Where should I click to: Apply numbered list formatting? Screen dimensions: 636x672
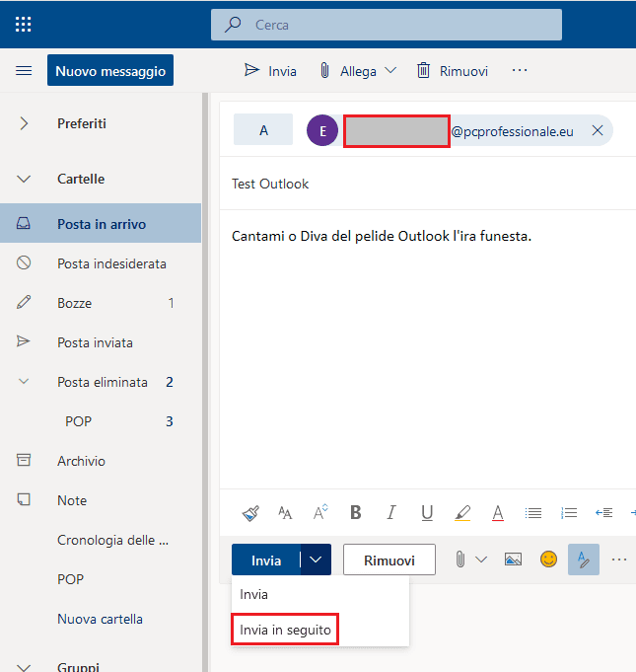click(x=569, y=513)
